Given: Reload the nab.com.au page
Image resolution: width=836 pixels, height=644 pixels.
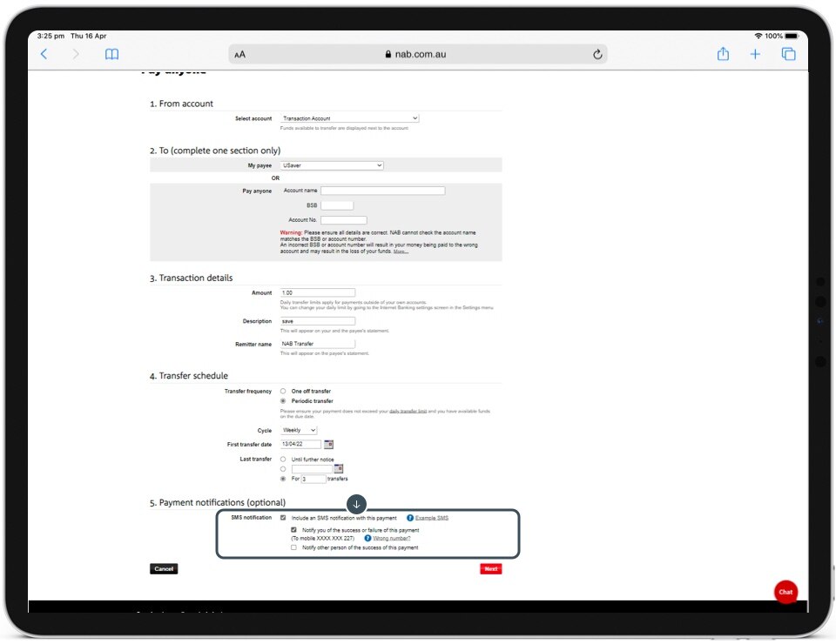Looking at the screenshot, I should tap(597, 54).
